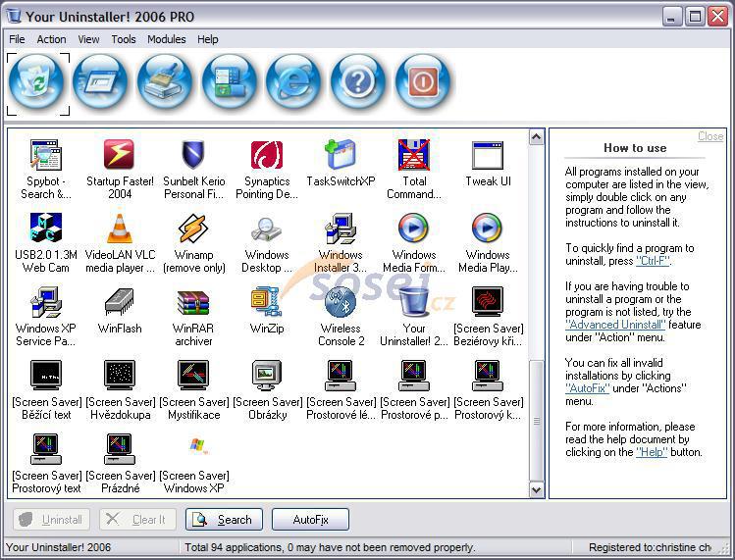Open the Help menu
This screenshot has height=560, width=735.
[x=208, y=39]
